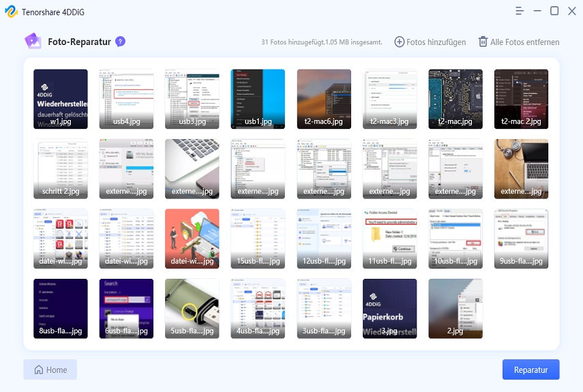Open the 4usb-fla...jpg thumbnail
Screen dimensions: 583x392
coord(258,308)
